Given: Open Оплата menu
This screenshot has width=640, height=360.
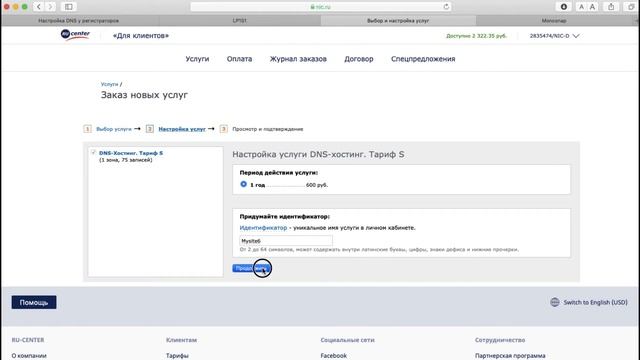Looking at the screenshot, I should pyautogui.click(x=240, y=59).
